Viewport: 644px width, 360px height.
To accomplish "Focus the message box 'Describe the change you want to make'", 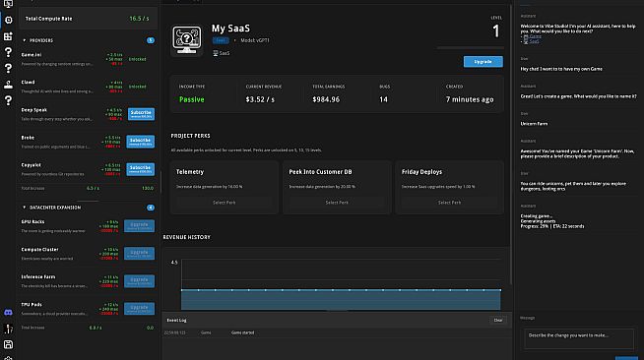I will coord(579,338).
